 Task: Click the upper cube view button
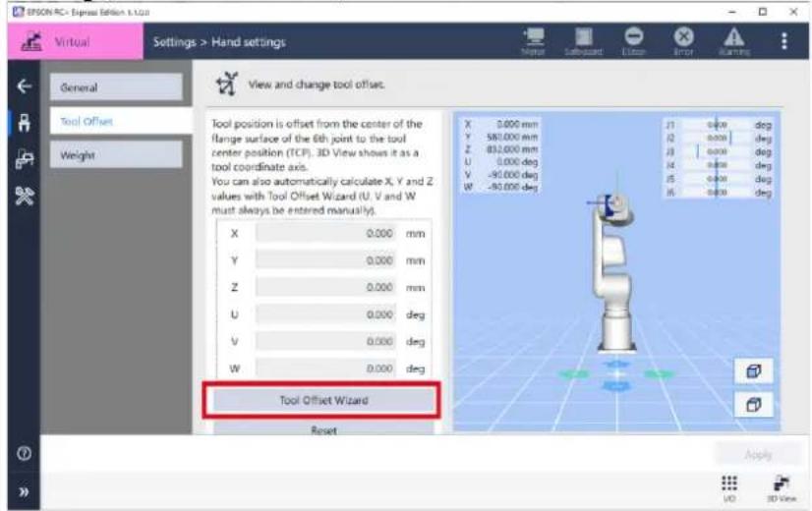coord(754,371)
